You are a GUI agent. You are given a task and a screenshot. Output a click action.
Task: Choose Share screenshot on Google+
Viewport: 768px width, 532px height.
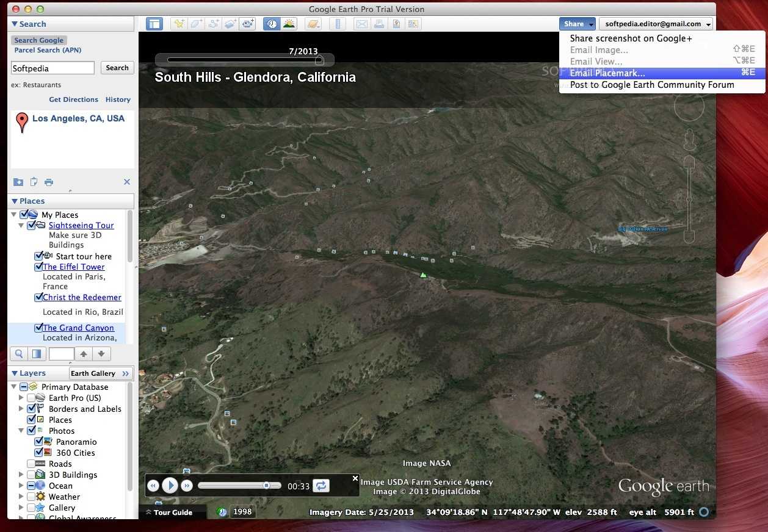click(631, 38)
